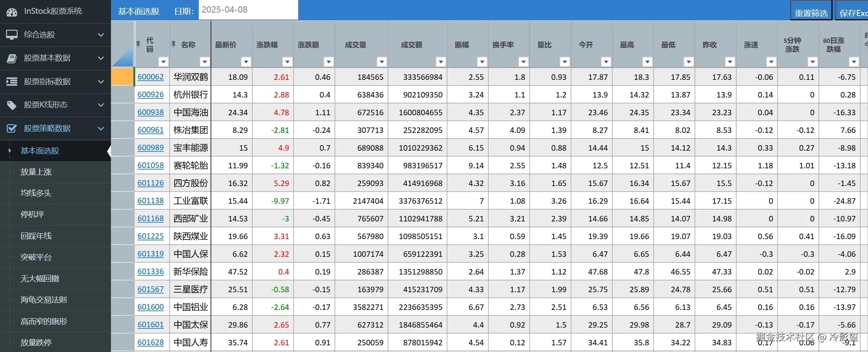Click the checkbox icon beside 股票策略数据
868x352 pixels.
12,128
